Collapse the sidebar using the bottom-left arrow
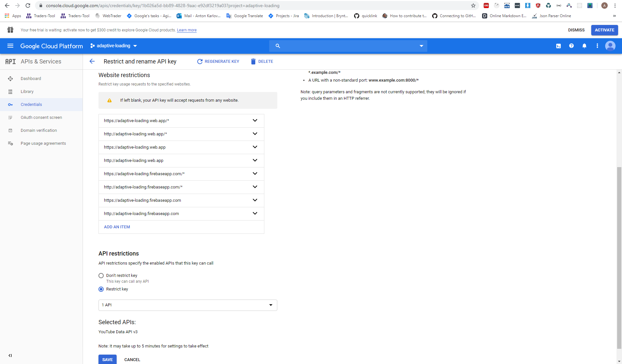622x364 pixels. [x=10, y=356]
